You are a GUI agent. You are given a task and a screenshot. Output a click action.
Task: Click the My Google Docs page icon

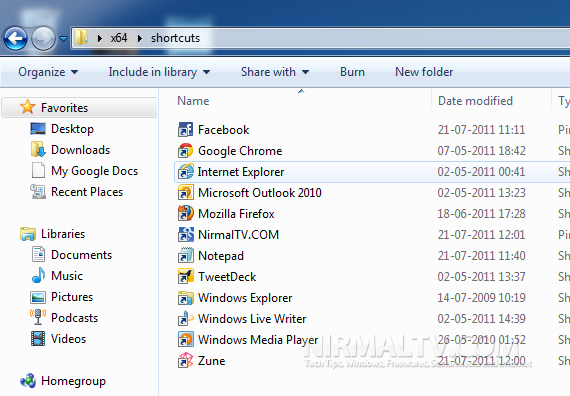38,171
